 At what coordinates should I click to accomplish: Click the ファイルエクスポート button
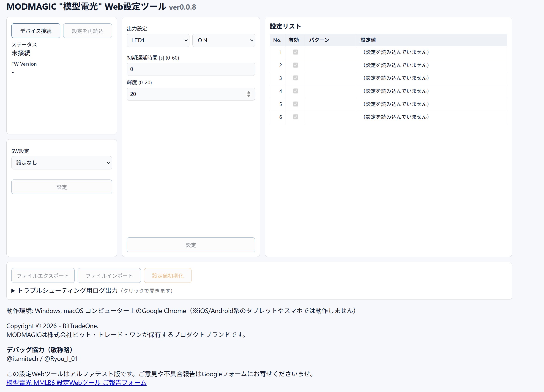tap(43, 275)
